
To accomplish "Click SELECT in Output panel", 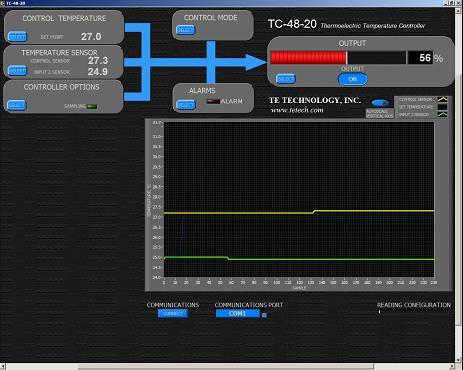I will pos(285,79).
